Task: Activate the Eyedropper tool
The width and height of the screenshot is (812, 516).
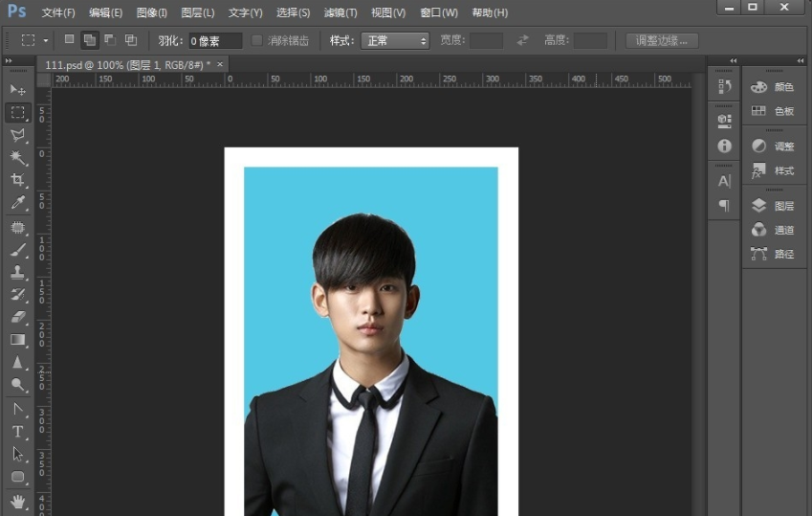Action: coord(17,204)
